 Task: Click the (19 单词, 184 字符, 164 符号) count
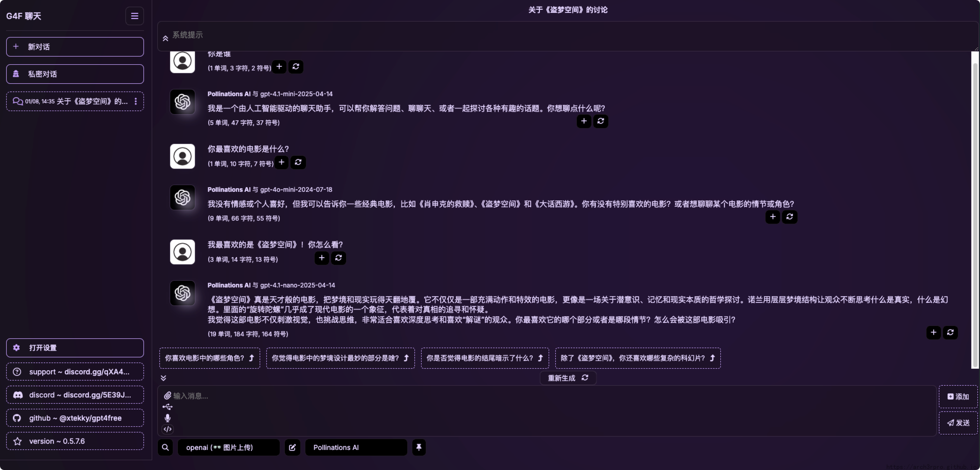click(x=248, y=334)
